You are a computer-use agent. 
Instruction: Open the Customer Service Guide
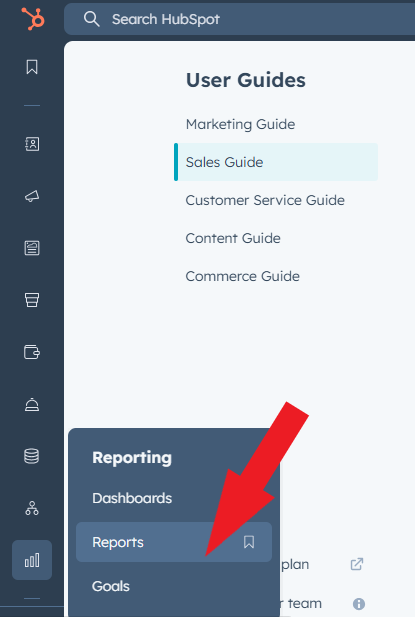click(x=265, y=200)
